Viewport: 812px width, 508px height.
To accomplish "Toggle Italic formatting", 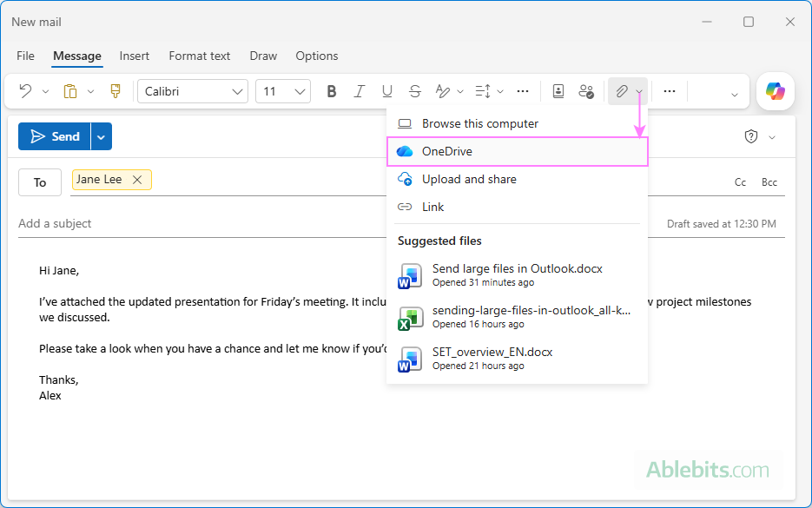I will point(359,92).
